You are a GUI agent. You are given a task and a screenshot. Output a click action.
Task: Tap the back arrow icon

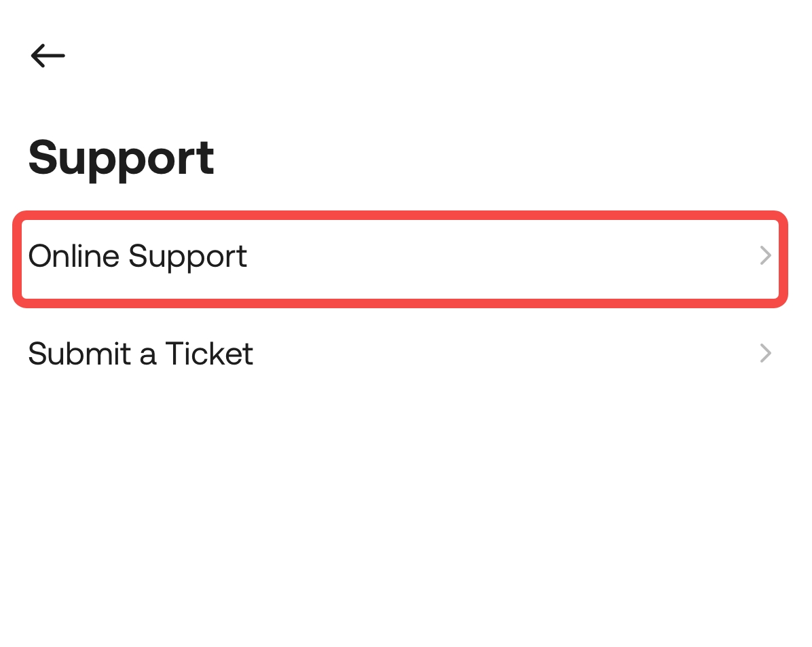pyautogui.click(x=48, y=56)
